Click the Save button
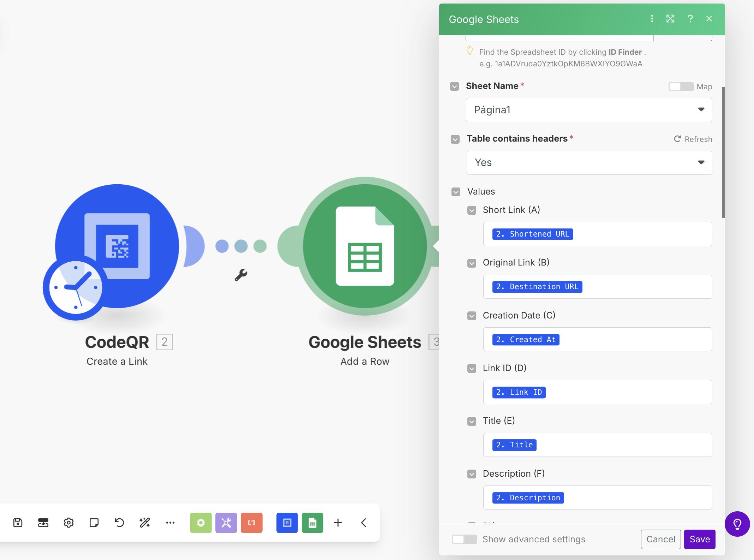The image size is (754, 560). (x=700, y=539)
